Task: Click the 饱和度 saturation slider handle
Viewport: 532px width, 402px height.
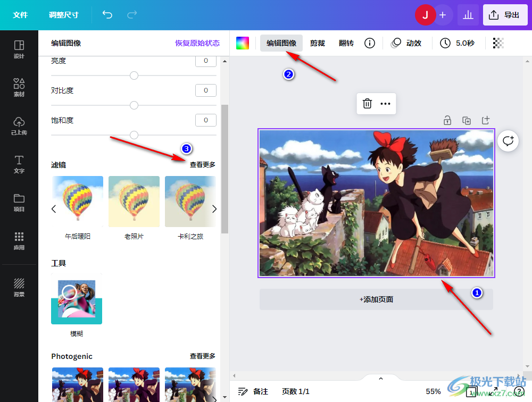Action: pos(134,135)
